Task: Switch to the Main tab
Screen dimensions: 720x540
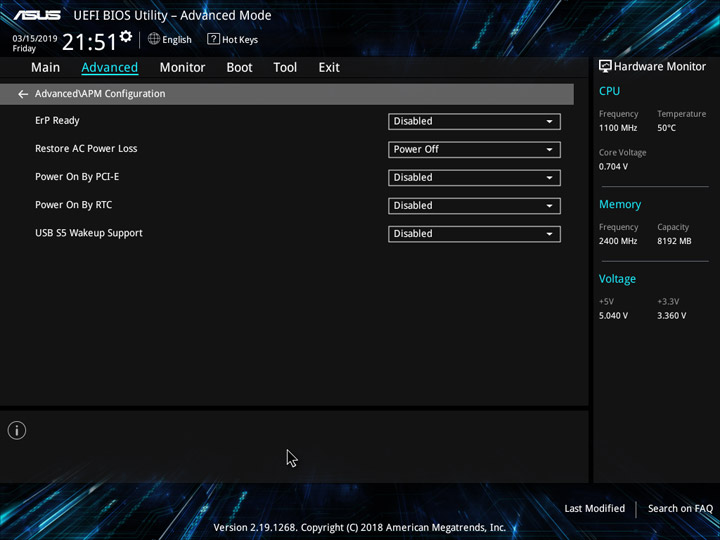Action: (x=45, y=68)
